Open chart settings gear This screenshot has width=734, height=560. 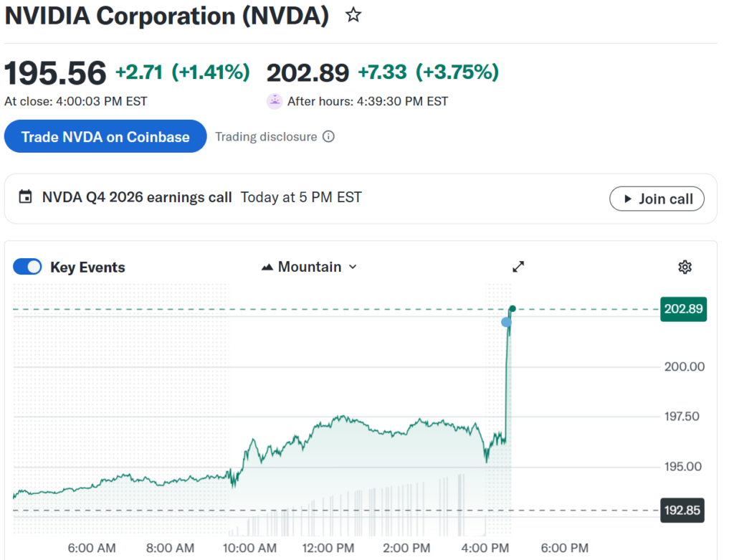[685, 267]
